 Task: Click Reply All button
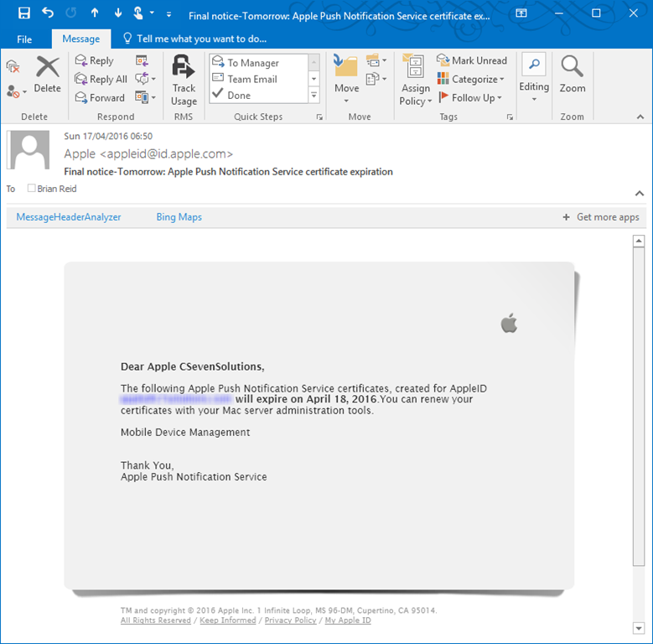101,79
